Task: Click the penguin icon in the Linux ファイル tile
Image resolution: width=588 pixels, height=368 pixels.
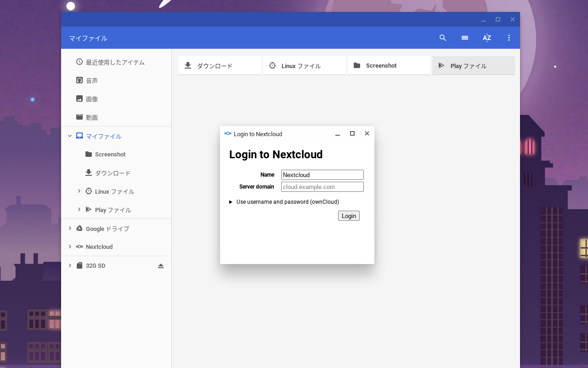Action: click(272, 65)
